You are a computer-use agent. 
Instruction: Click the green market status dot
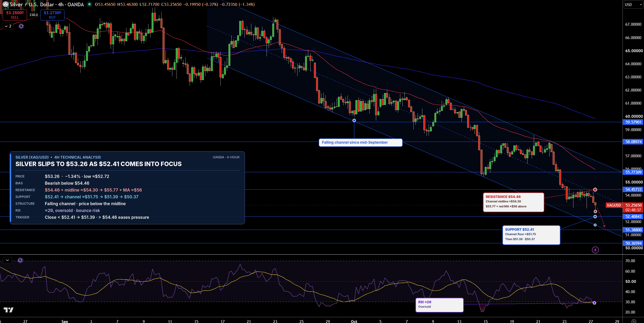click(89, 4)
